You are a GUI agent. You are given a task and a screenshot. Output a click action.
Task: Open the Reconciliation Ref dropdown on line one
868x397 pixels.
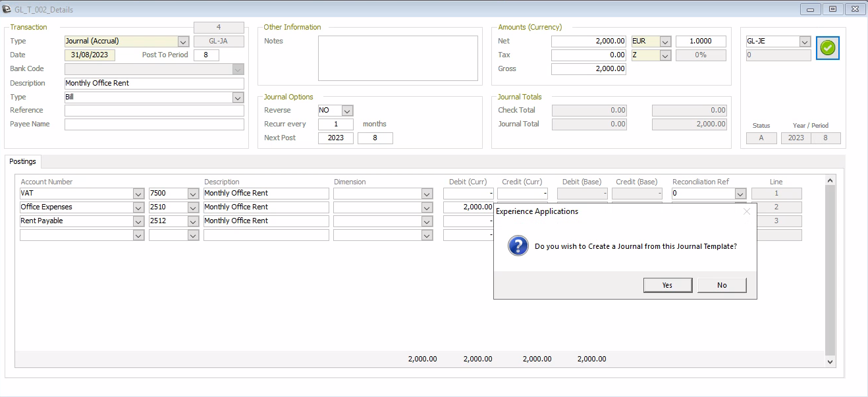pyautogui.click(x=740, y=193)
